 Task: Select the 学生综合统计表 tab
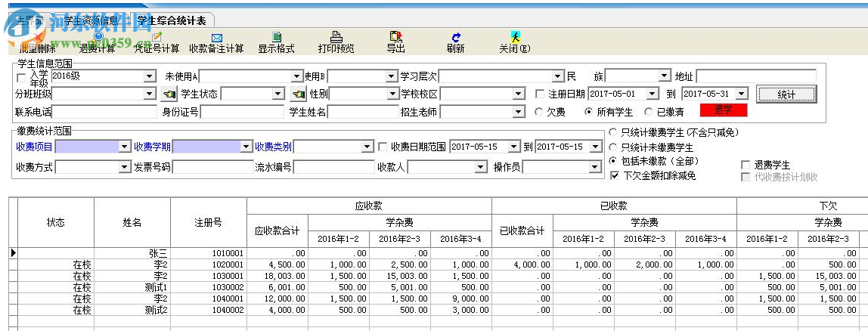pyautogui.click(x=172, y=21)
